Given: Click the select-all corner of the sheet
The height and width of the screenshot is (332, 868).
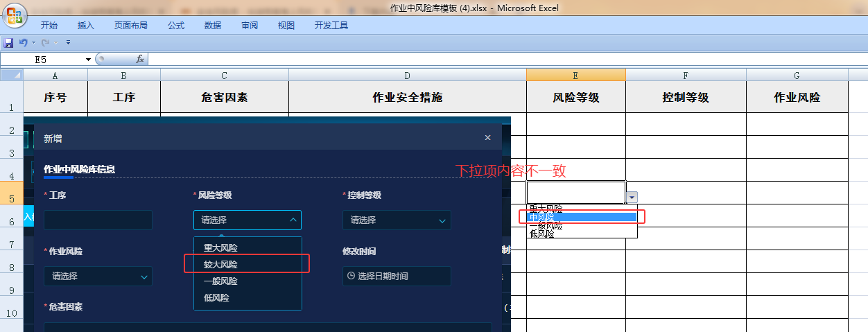Looking at the screenshot, I should 11,75.
